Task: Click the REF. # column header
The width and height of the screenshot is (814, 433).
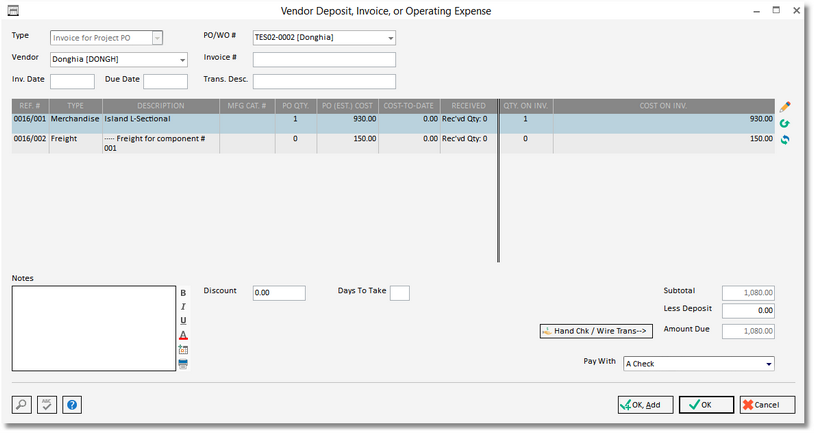Action: [x=30, y=106]
